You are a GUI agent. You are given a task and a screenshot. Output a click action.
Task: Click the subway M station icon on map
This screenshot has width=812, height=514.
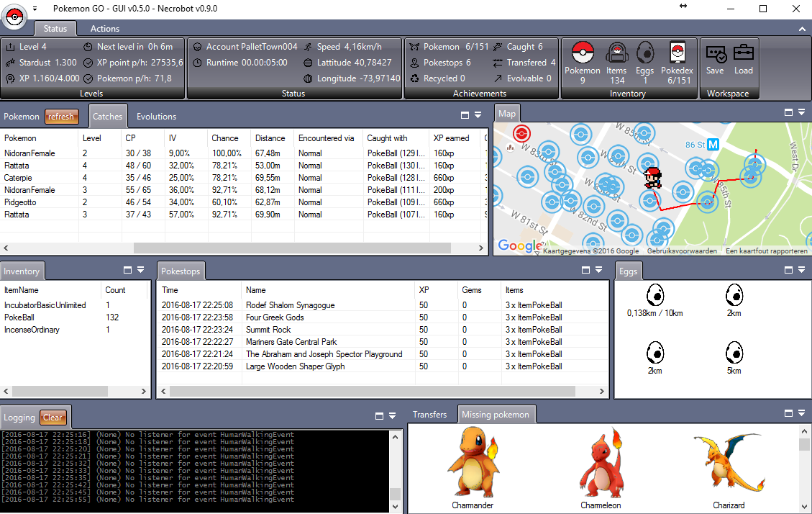click(x=713, y=144)
